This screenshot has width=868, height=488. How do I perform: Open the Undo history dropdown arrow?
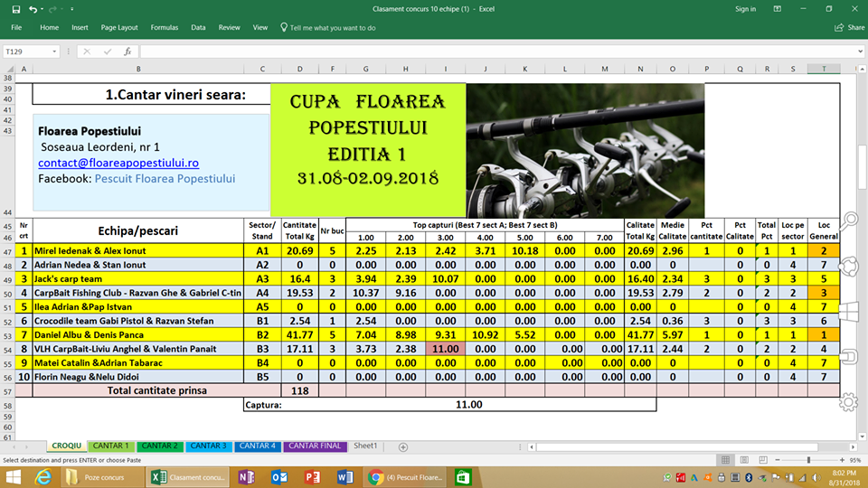coord(42,9)
